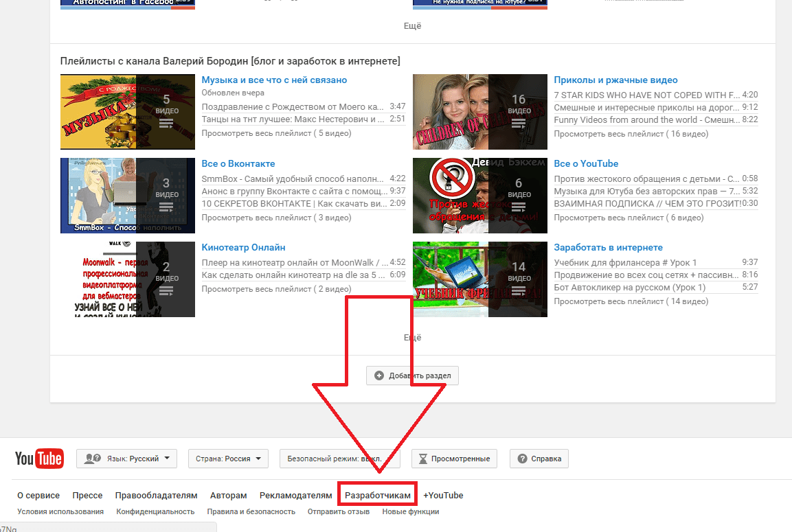Open footer link +YouTube
This screenshot has height=532, width=792.
[x=443, y=495]
